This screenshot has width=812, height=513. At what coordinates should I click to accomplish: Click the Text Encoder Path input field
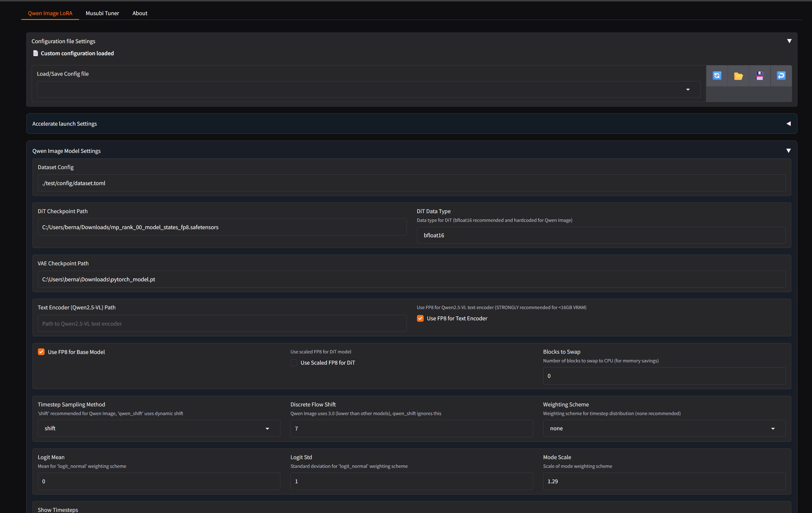pyautogui.click(x=222, y=324)
